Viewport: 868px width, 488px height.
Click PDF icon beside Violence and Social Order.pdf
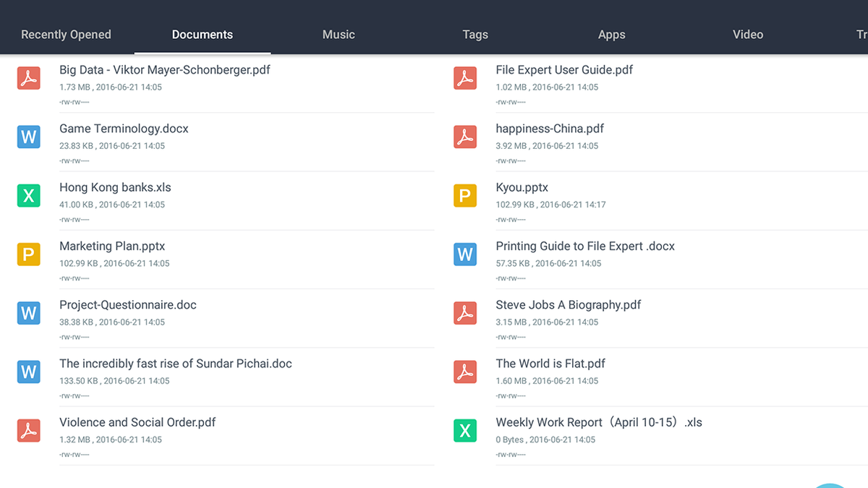(x=29, y=429)
